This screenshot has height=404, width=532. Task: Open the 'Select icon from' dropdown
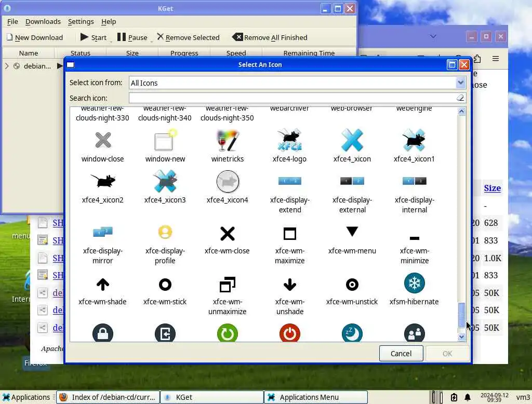(x=297, y=83)
